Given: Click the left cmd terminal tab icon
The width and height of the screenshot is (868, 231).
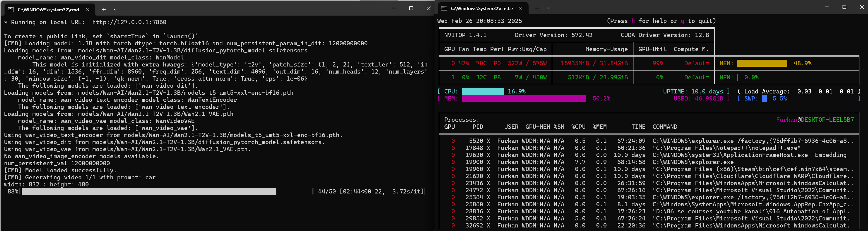Looking at the screenshot, I should click(11, 9).
